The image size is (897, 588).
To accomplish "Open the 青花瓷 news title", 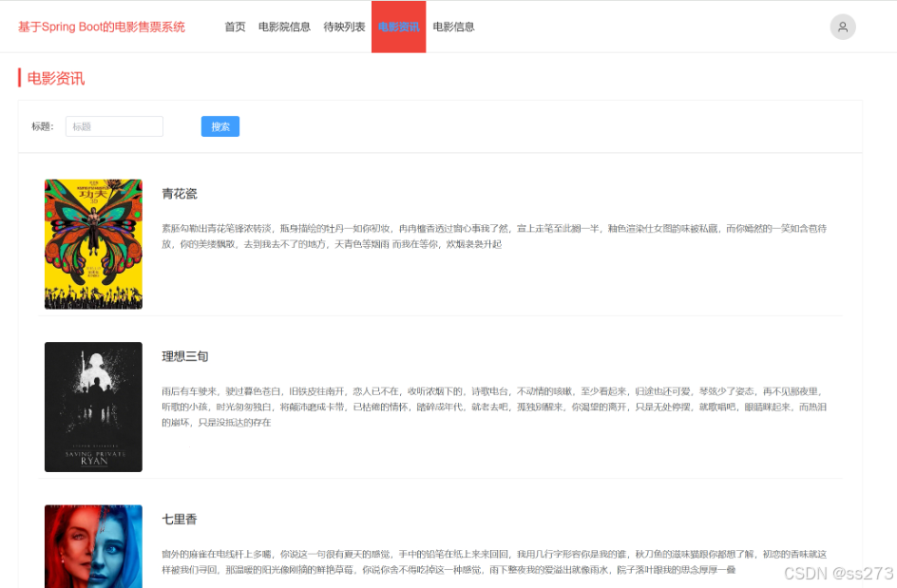I will coord(180,194).
